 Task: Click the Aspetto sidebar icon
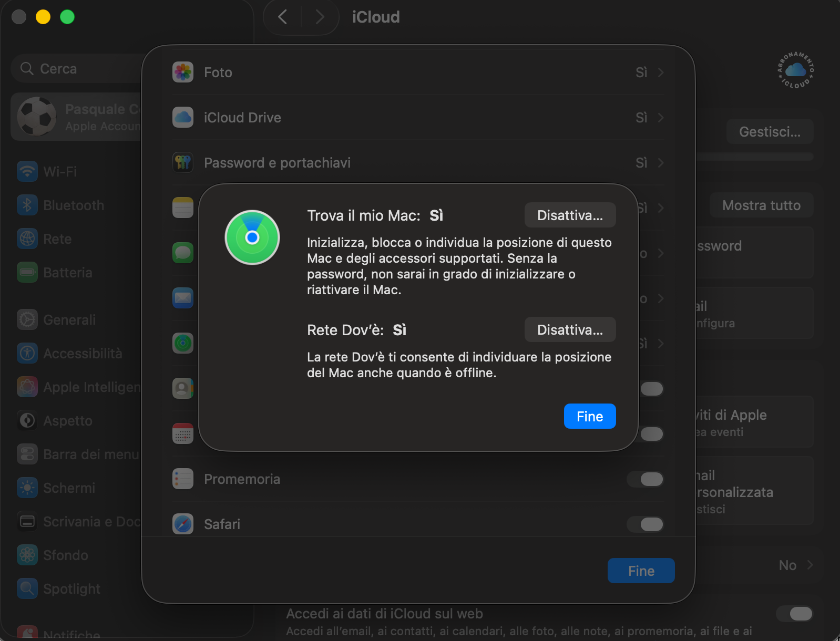coord(27,420)
